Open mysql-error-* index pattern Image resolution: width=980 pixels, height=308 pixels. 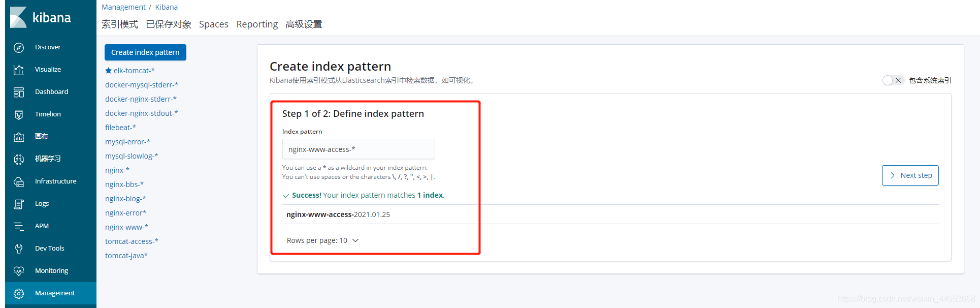tap(127, 142)
